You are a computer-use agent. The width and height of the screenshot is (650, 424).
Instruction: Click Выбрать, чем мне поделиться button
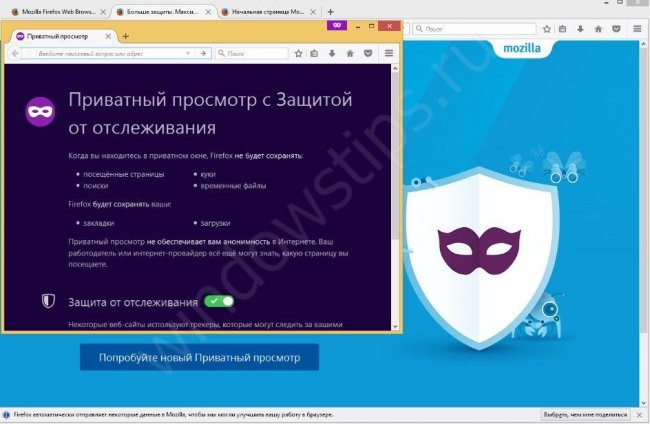point(585,414)
